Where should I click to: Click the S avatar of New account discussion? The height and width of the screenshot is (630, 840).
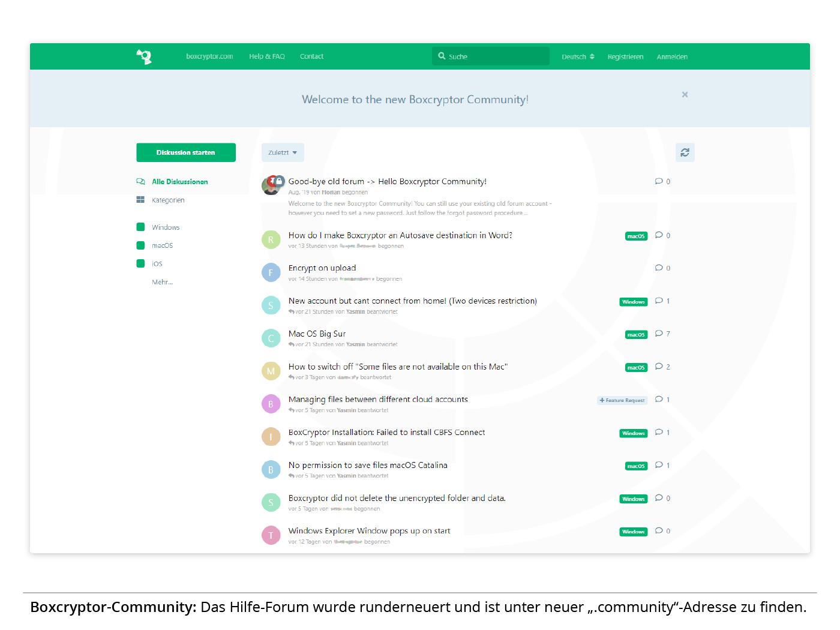(271, 305)
